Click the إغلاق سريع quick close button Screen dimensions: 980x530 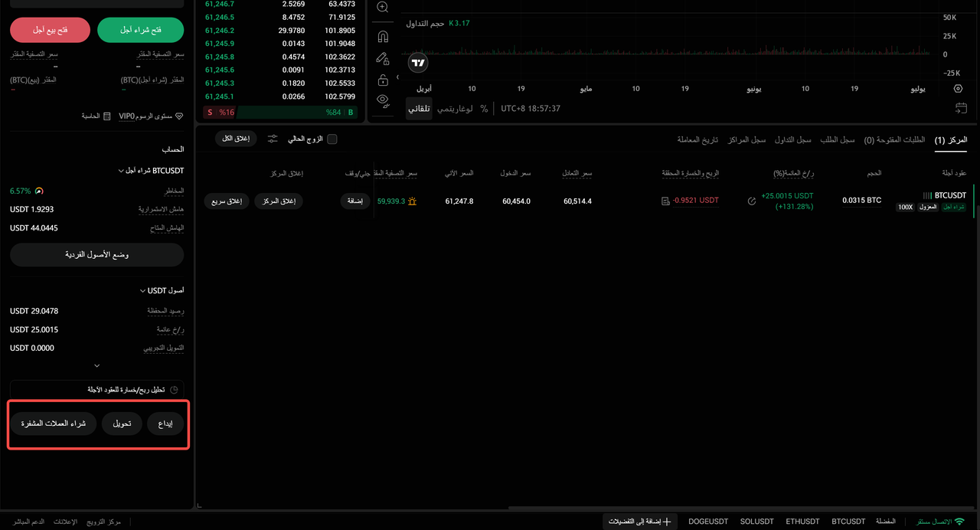(x=226, y=201)
